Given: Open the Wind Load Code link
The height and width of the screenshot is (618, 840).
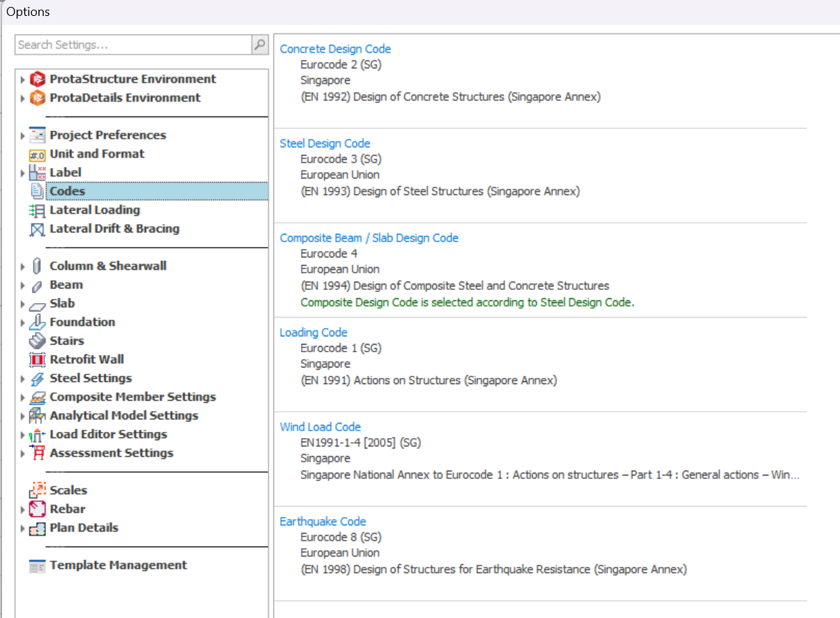Looking at the screenshot, I should tap(320, 427).
